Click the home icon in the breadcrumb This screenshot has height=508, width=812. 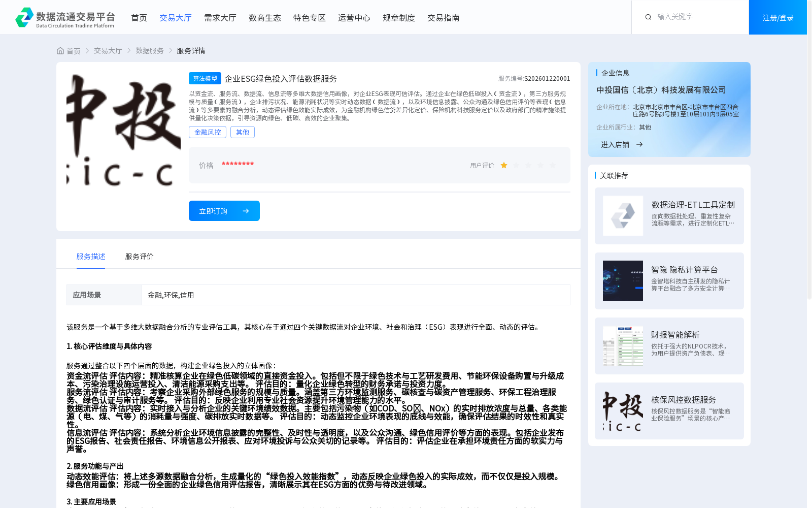click(x=60, y=51)
